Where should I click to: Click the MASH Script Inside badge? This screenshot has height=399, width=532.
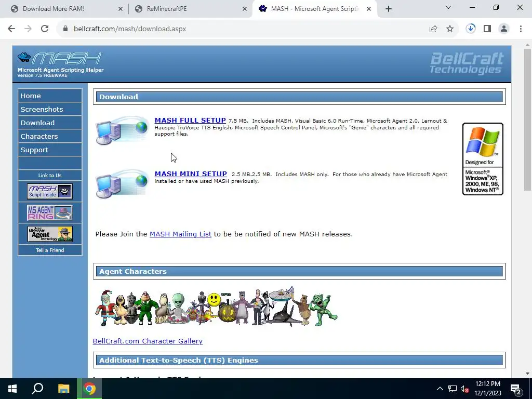tap(50, 191)
